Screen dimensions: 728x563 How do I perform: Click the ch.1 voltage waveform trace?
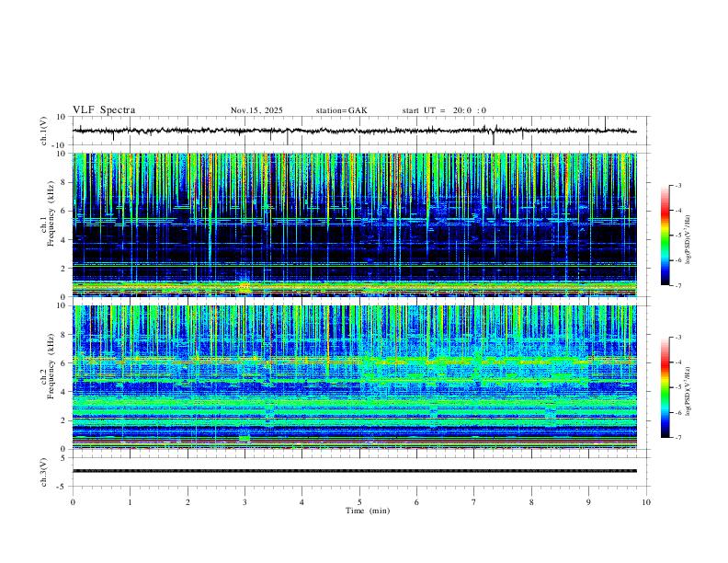point(354,131)
